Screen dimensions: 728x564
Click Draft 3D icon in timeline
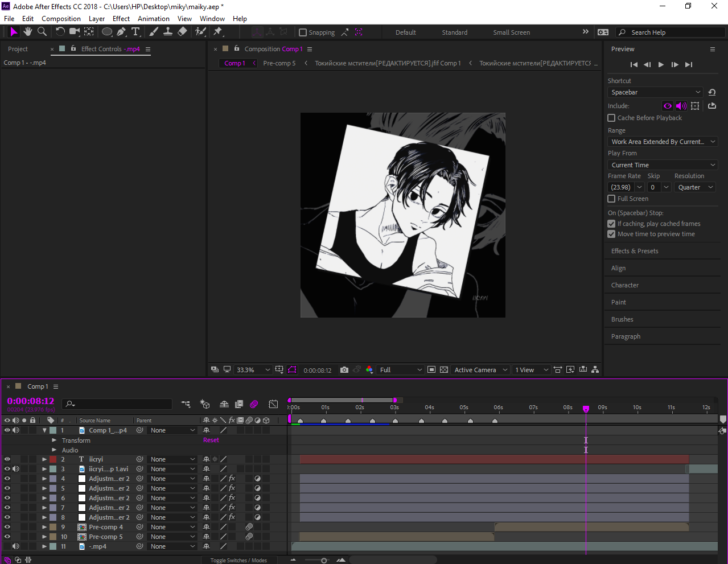point(205,404)
